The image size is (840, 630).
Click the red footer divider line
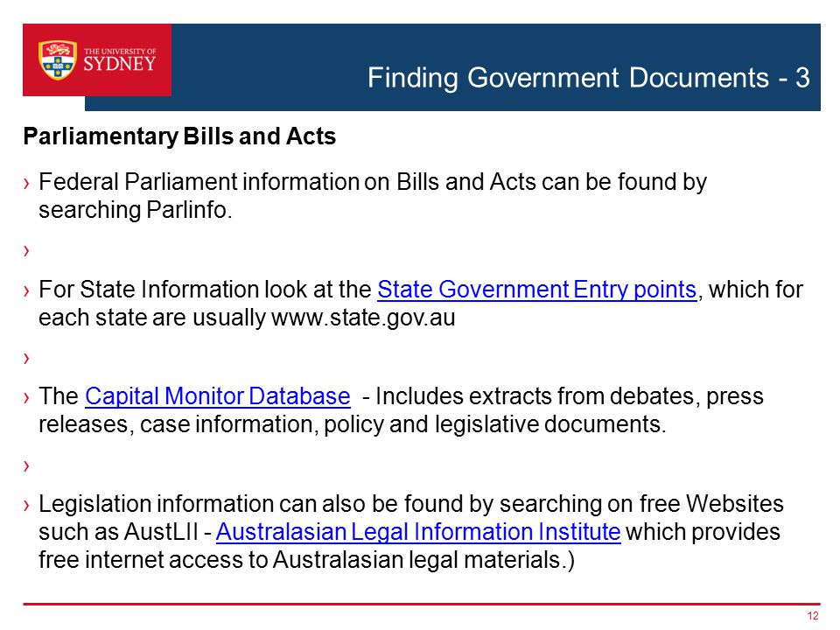[x=422, y=604]
